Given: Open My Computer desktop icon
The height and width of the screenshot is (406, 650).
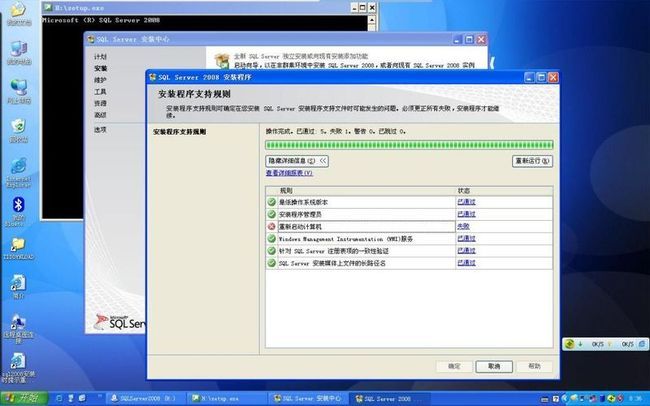Looking at the screenshot, I should pos(19,49).
